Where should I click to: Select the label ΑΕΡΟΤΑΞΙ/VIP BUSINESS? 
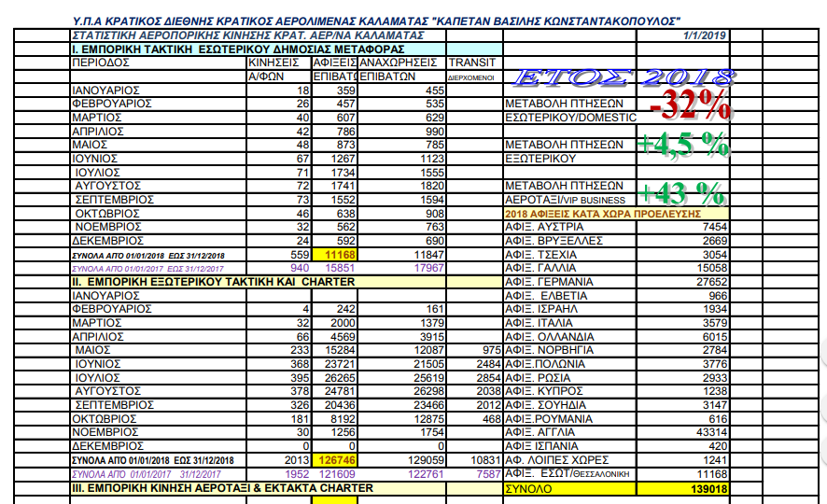(x=565, y=200)
